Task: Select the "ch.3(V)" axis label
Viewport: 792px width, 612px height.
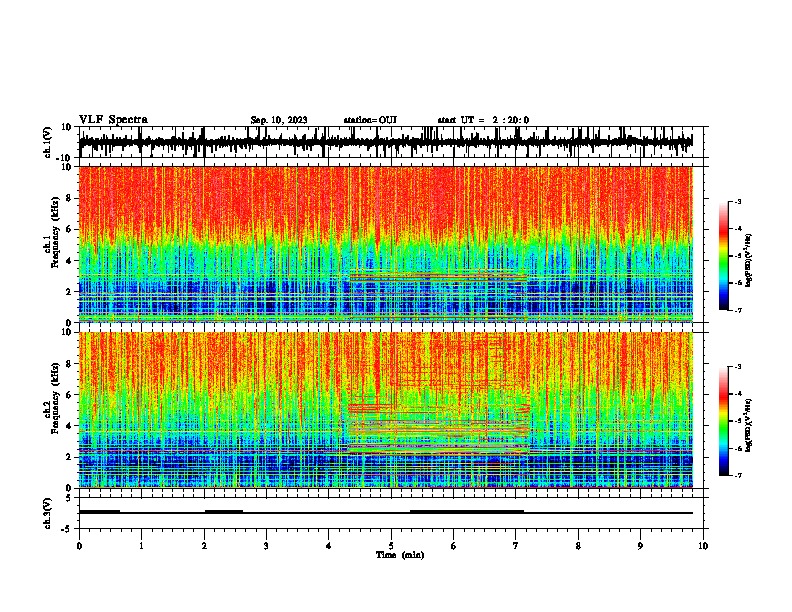Action: click(x=48, y=513)
